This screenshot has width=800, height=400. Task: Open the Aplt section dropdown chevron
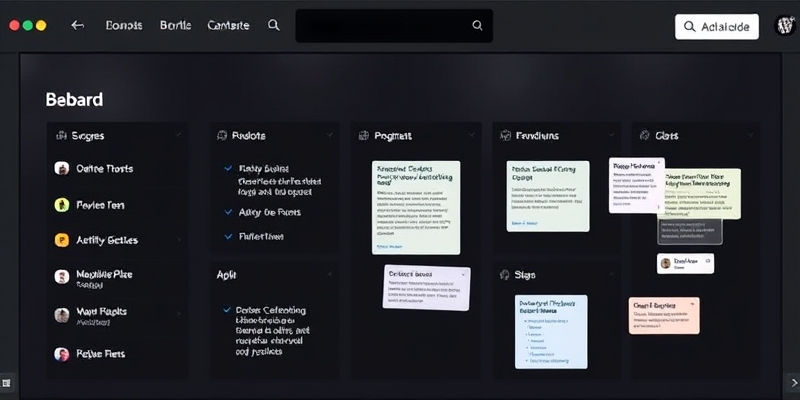pos(329,273)
